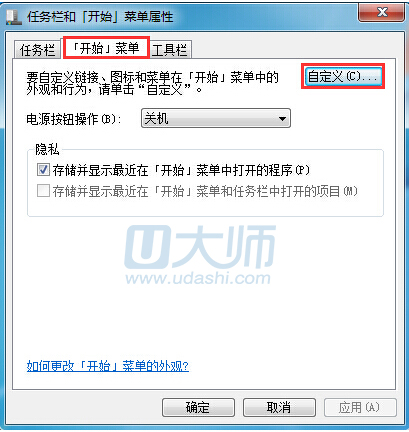
Task: Close the properties dialog with the X button
Action: 382,12
